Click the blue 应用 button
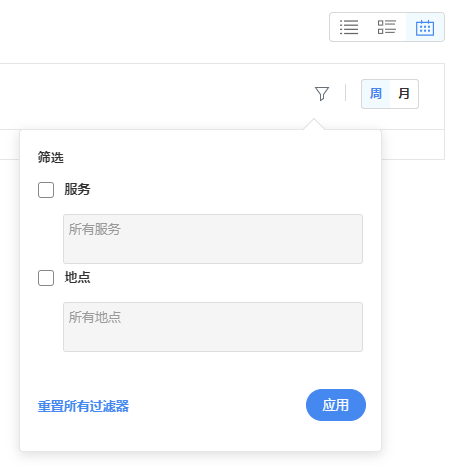457x466 pixels. pos(336,405)
